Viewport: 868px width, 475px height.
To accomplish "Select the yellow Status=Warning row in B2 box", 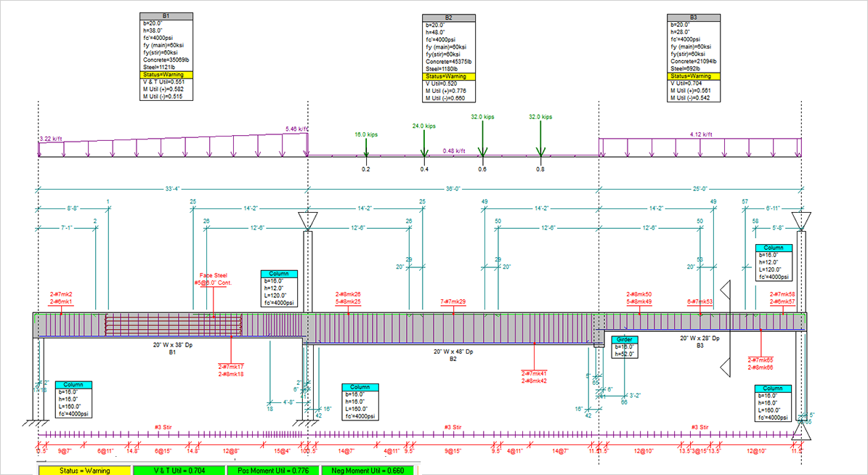I will (448, 76).
